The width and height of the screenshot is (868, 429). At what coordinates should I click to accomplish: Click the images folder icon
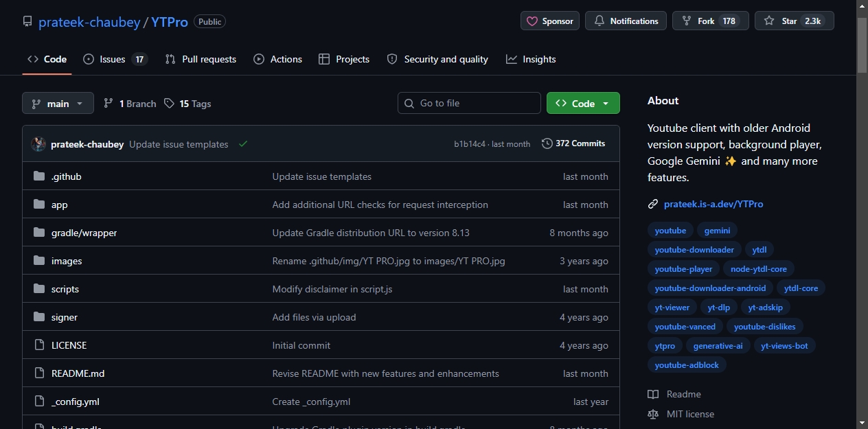pos(39,261)
